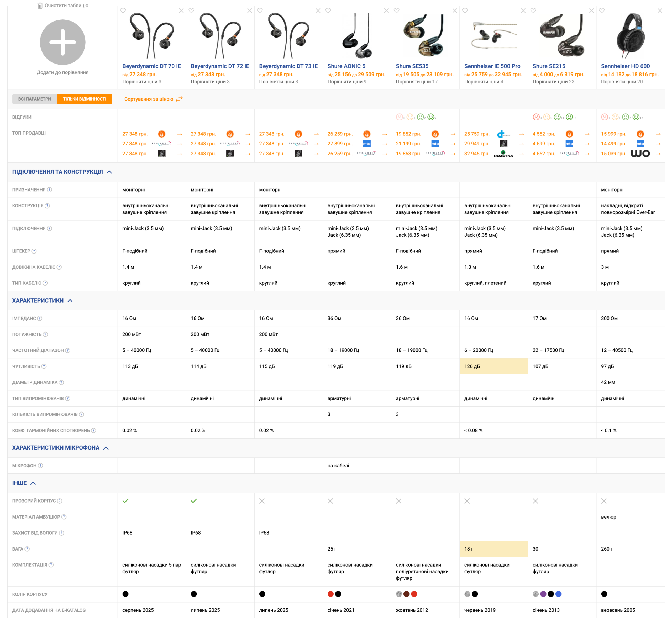The image size is (672, 628).
Task: Click WO seller logo for HD 600
Action: [x=640, y=154]
